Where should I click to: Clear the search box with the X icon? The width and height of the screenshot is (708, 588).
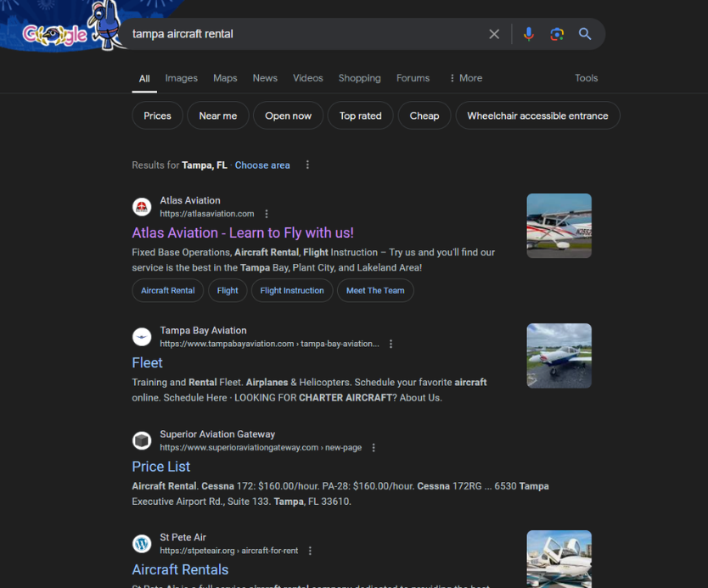point(494,34)
